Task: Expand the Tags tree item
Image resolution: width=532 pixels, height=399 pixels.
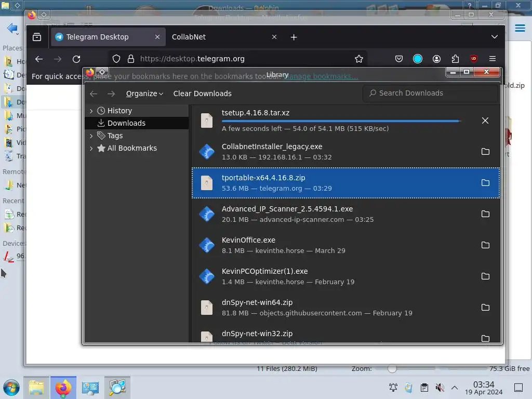Action: tap(91, 136)
